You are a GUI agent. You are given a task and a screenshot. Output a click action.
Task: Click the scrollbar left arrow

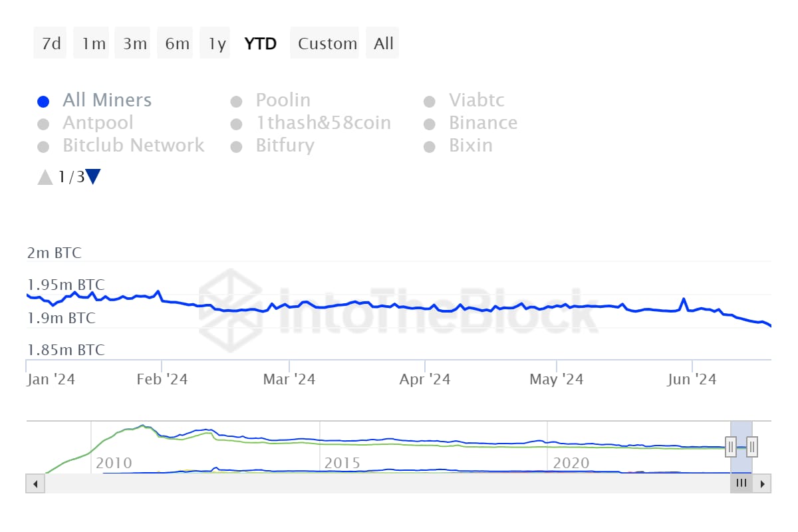click(35, 483)
